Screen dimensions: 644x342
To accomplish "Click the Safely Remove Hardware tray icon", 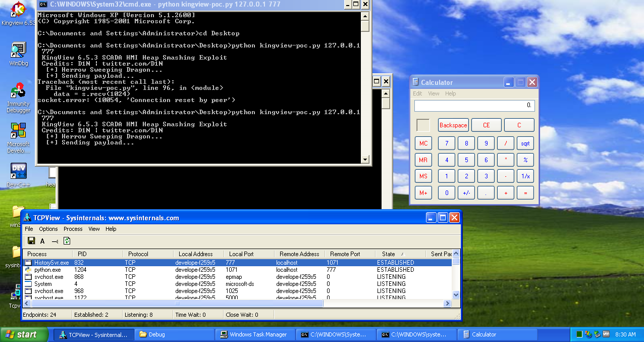I will coord(597,334).
